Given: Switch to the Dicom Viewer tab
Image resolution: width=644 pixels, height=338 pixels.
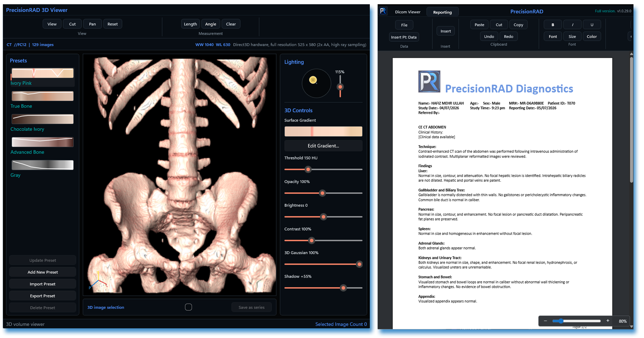Looking at the screenshot, I should [408, 12].
